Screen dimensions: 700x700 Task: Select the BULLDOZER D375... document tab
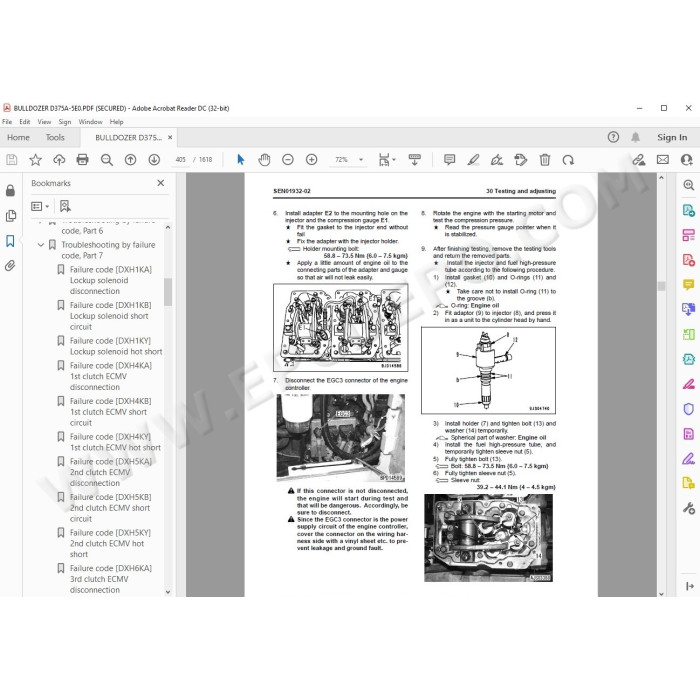click(128, 138)
